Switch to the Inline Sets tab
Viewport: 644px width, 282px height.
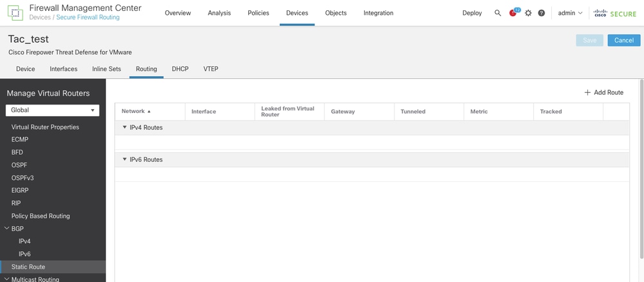(x=107, y=69)
